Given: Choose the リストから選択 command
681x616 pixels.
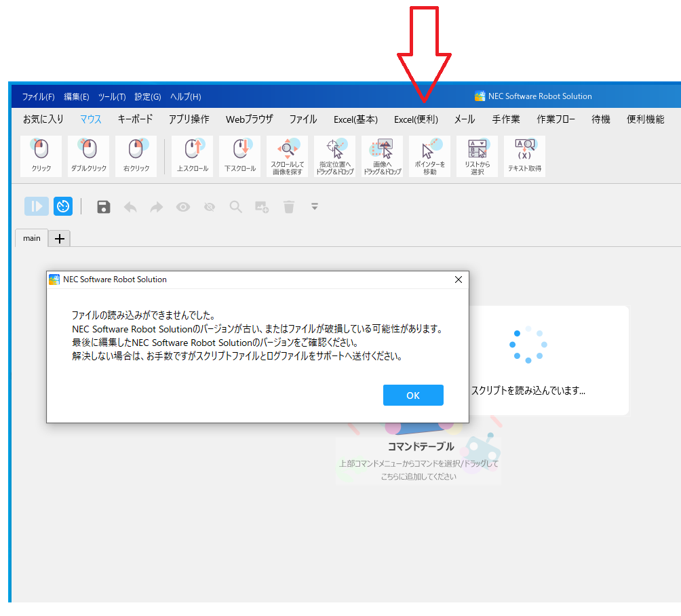Looking at the screenshot, I should [477, 156].
